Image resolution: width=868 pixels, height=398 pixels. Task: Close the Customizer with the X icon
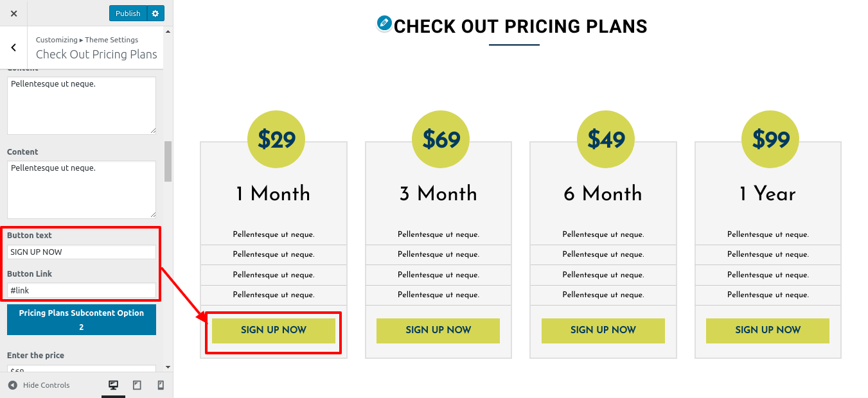[x=13, y=13]
